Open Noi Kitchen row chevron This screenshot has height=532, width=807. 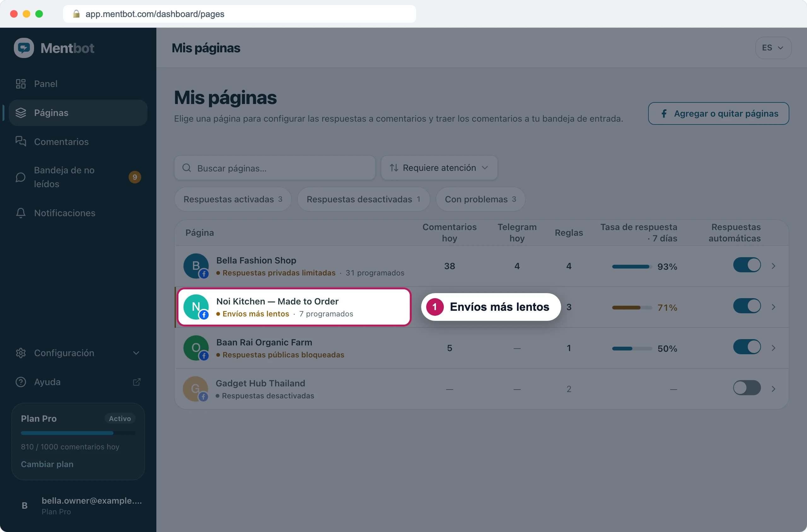click(x=773, y=307)
